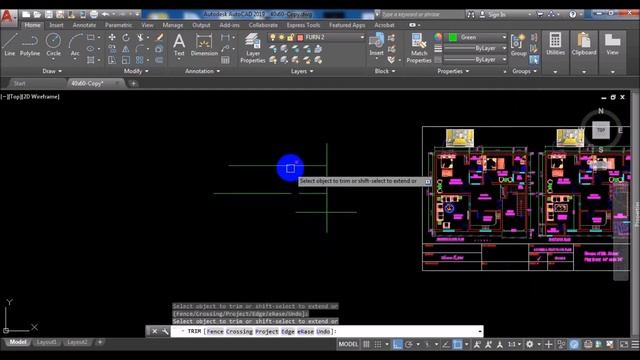640x360 pixels.
Task: Click the Table icon in Annotation panel
Action: pos(225,60)
